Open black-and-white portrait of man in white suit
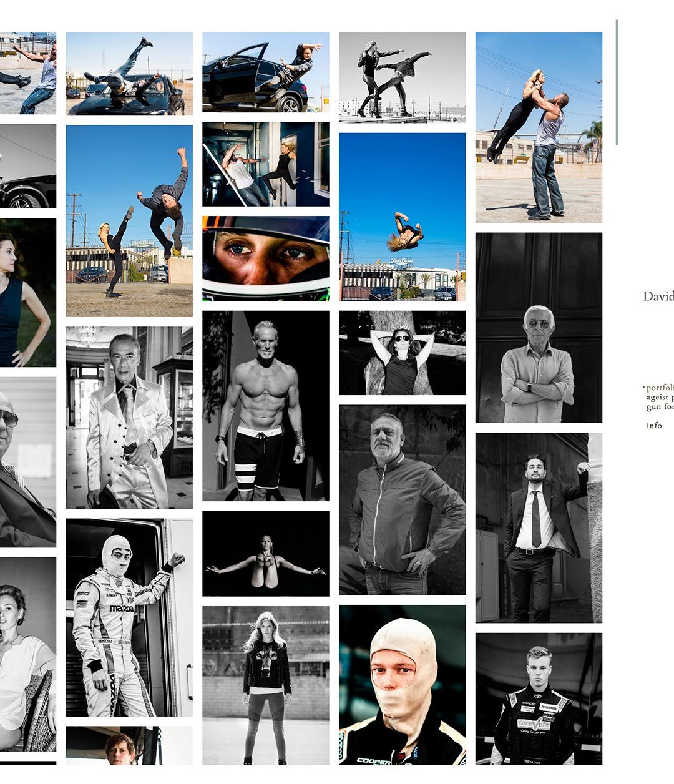The image size is (674, 784). [129, 418]
